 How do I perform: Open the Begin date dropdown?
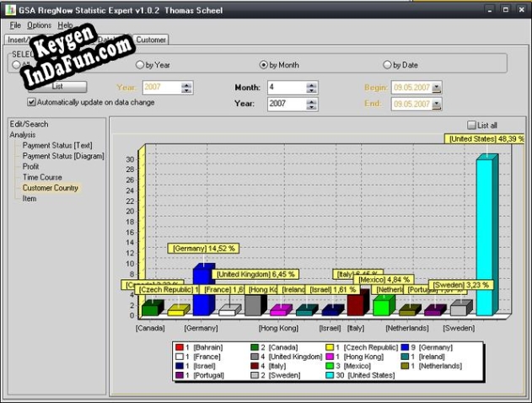point(437,88)
